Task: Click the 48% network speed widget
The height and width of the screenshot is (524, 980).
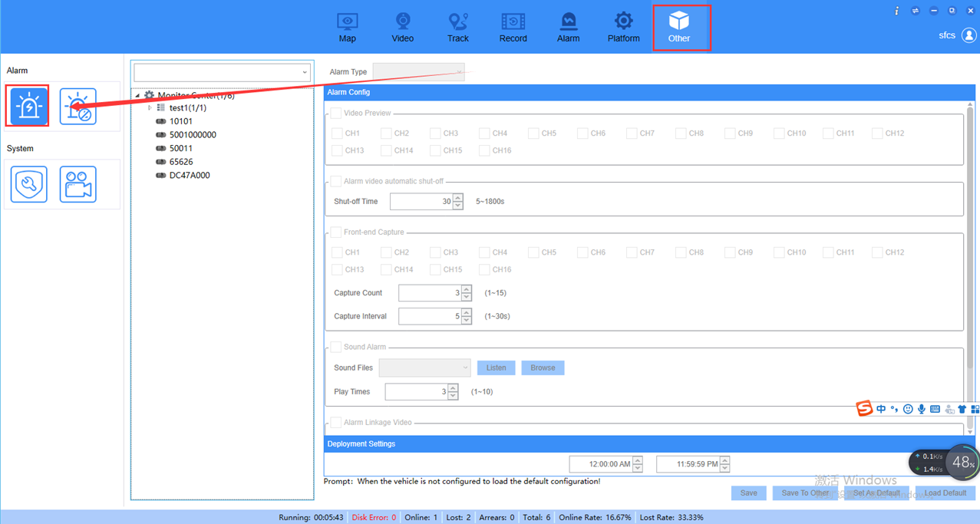Action: pos(962,463)
